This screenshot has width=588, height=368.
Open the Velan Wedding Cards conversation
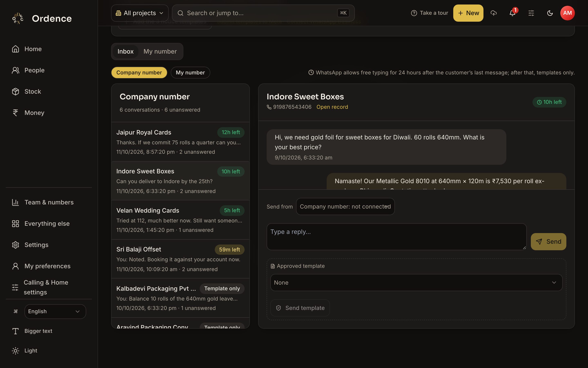(180, 220)
